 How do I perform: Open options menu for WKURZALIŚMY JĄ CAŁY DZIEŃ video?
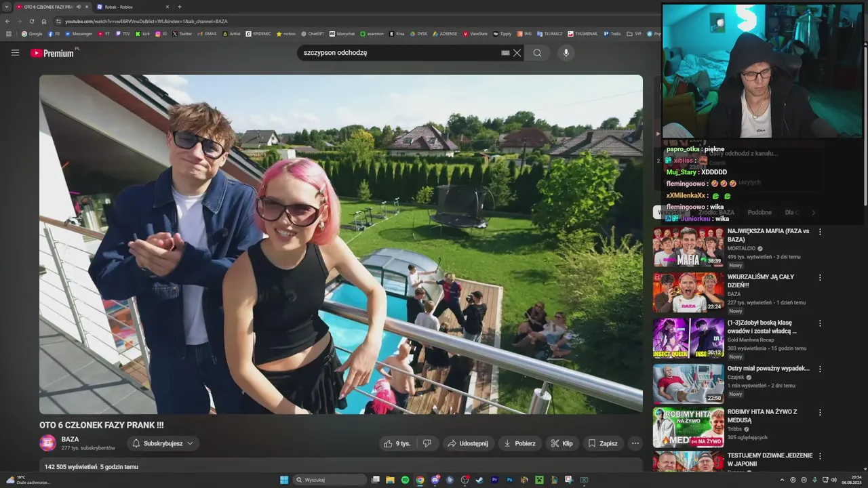[x=820, y=277]
